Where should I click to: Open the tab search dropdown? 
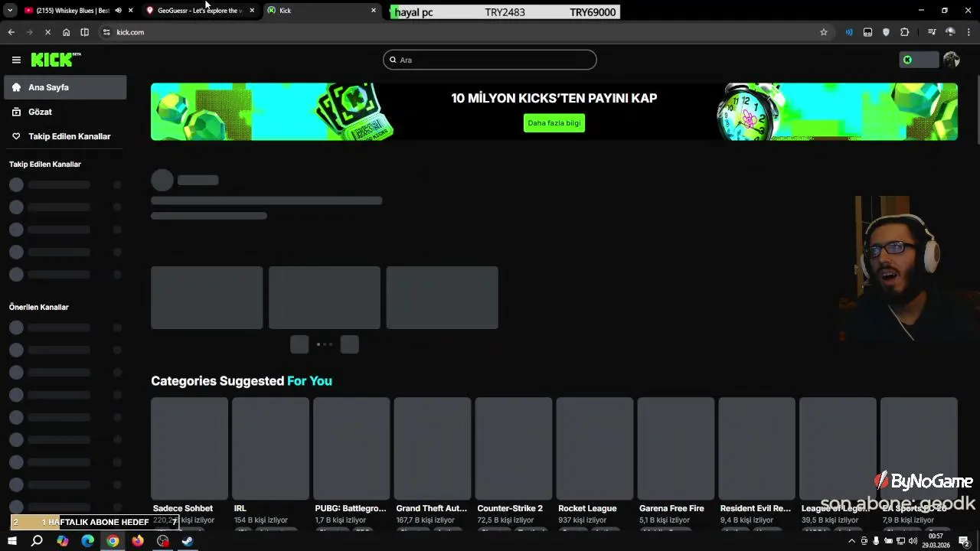[x=9, y=11]
